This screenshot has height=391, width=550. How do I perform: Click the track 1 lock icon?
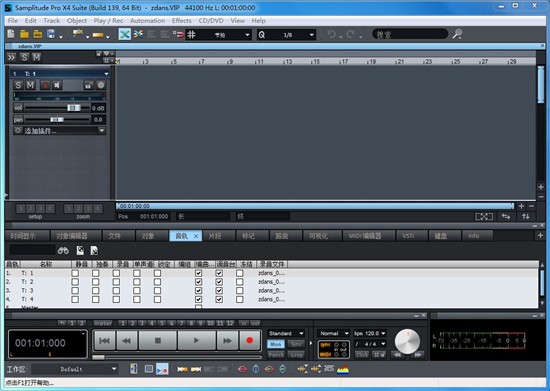click(88, 85)
